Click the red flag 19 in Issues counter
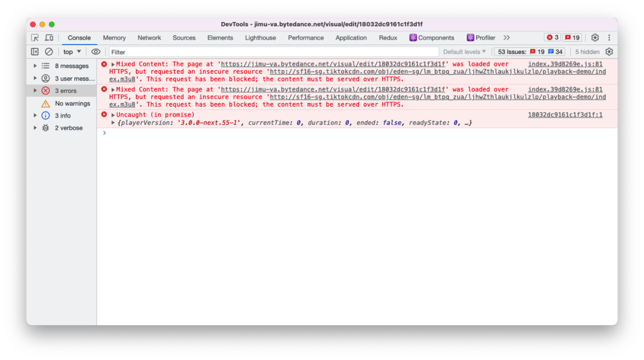This screenshot has height=360, width=644. tap(537, 52)
